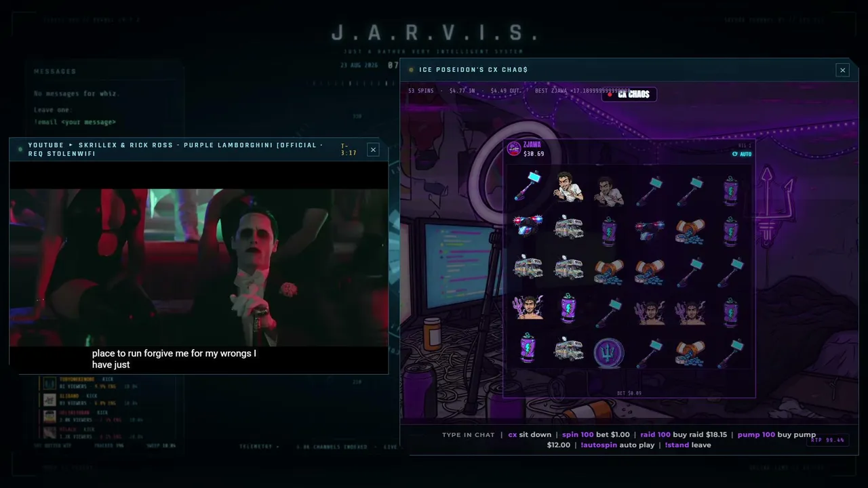Select the brightly lit grinning man symbol

[569, 187]
